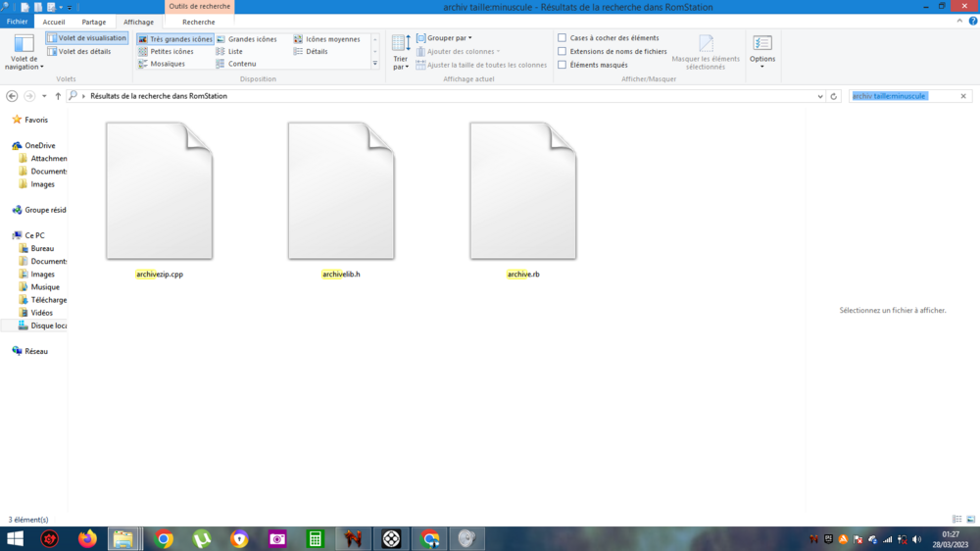Clear the search box with X
The width and height of the screenshot is (980, 551).
[963, 96]
